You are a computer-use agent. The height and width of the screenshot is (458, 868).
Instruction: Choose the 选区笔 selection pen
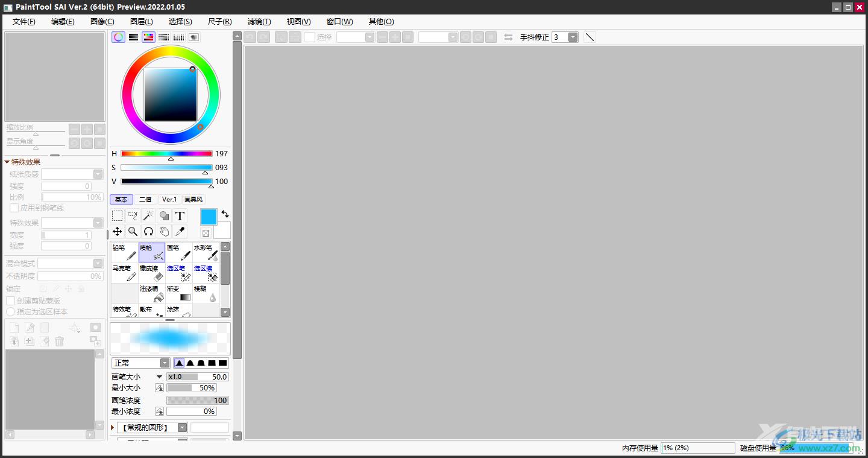point(179,273)
